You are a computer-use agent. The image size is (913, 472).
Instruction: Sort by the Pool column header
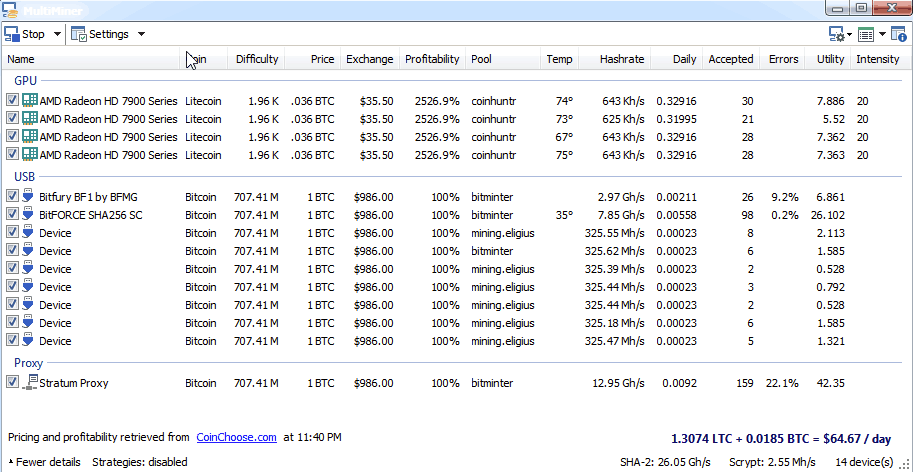(502, 59)
